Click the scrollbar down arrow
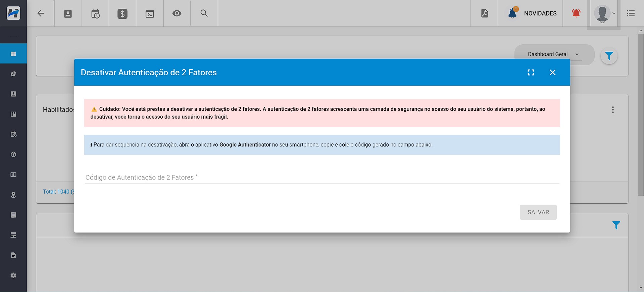 (x=641, y=288)
